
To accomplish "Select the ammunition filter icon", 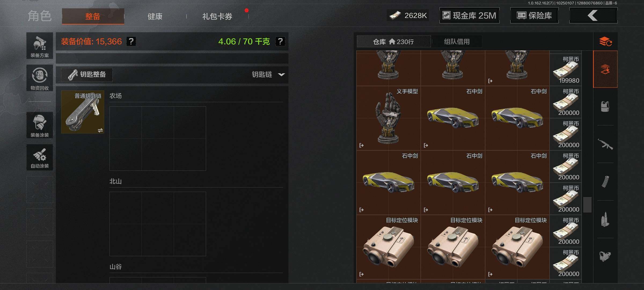I will [605, 219].
